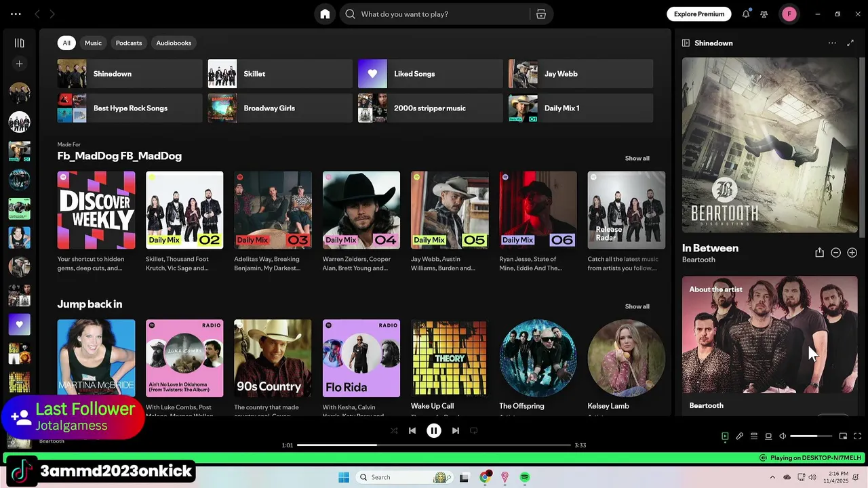This screenshot has width=868, height=488.
Task: Toggle repeat in the player
Action: click(474, 430)
